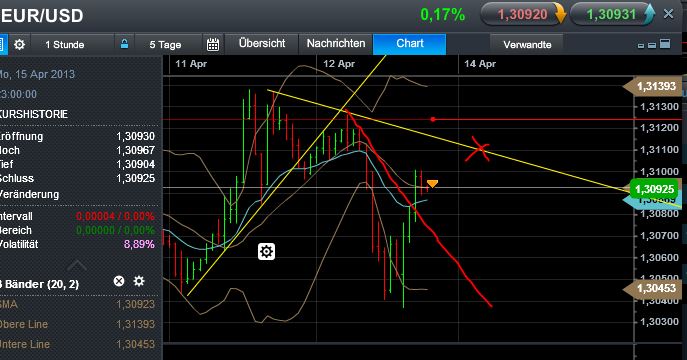Click the Eröffnung value 1,30930
The height and width of the screenshot is (360, 687).
[135, 136]
